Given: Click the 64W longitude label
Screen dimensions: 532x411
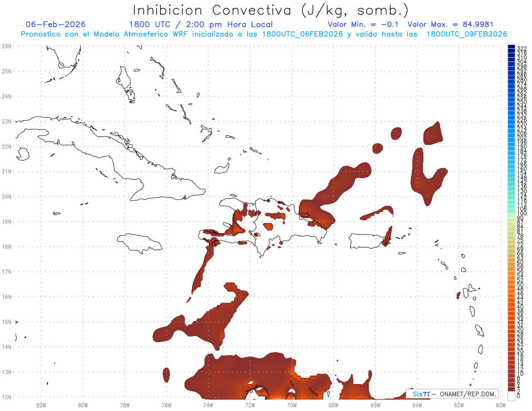Looking at the screenshot, I should coord(417,404).
